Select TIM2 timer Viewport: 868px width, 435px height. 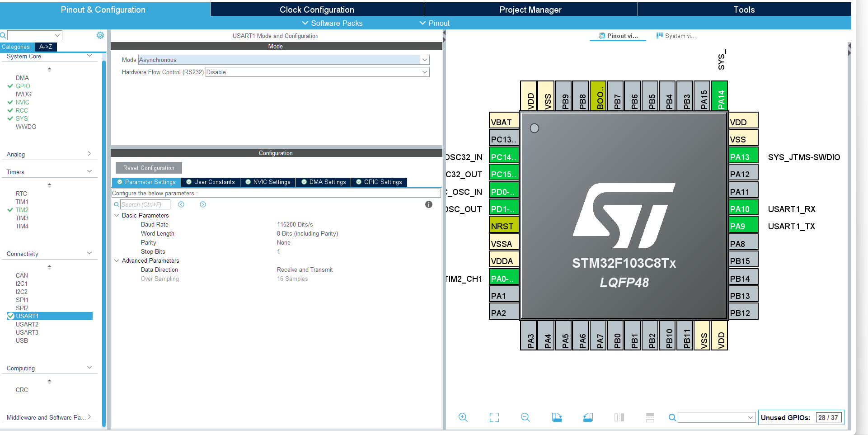[22, 210]
